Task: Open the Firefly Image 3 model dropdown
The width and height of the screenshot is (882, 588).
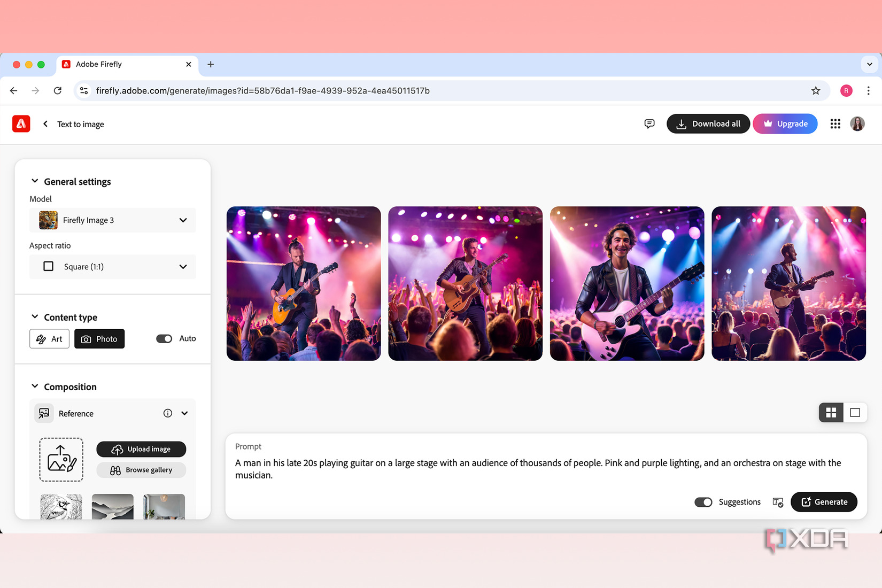Action: coord(113,220)
